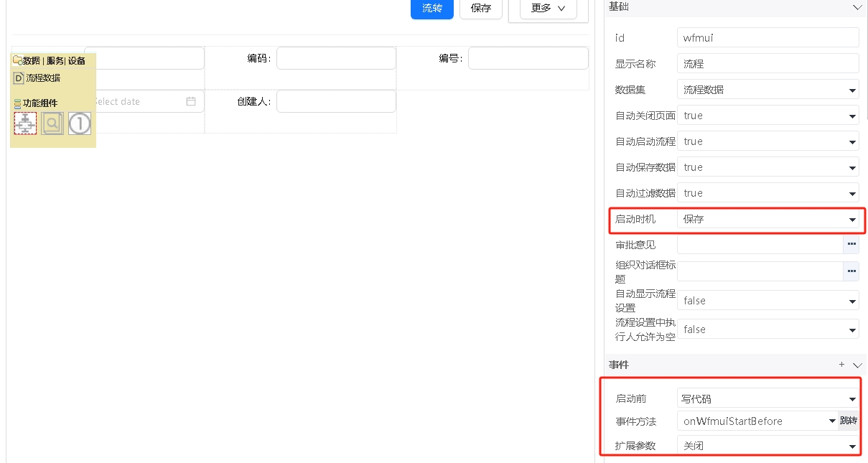Click the 流程数据 data icon
Image resolution: width=868 pixels, height=463 pixels.
(19, 78)
